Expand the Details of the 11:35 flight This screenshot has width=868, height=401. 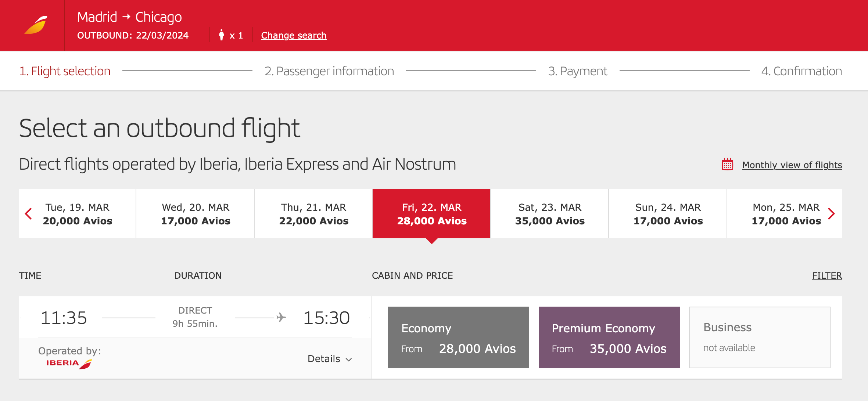click(x=330, y=359)
